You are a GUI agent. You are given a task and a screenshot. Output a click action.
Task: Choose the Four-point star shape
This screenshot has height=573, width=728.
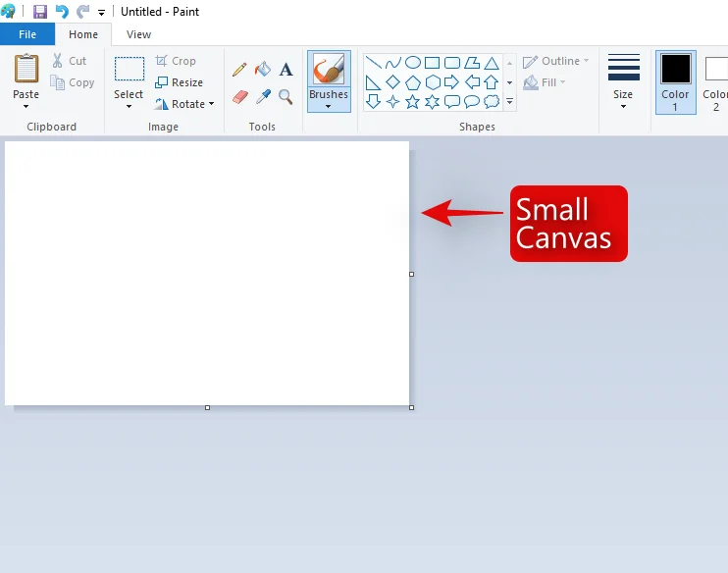pyautogui.click(x=392, y=101)
